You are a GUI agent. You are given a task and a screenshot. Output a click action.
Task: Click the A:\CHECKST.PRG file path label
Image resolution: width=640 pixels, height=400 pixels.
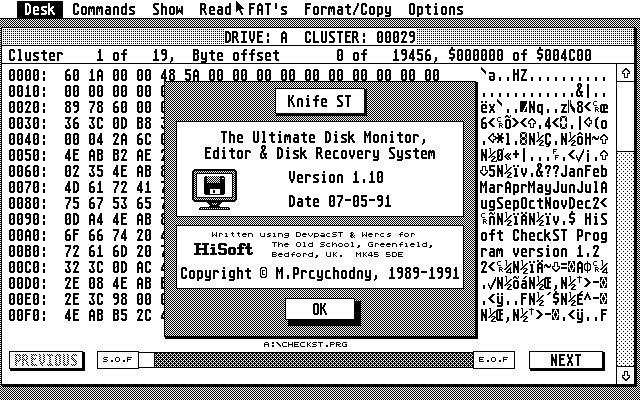320,344
